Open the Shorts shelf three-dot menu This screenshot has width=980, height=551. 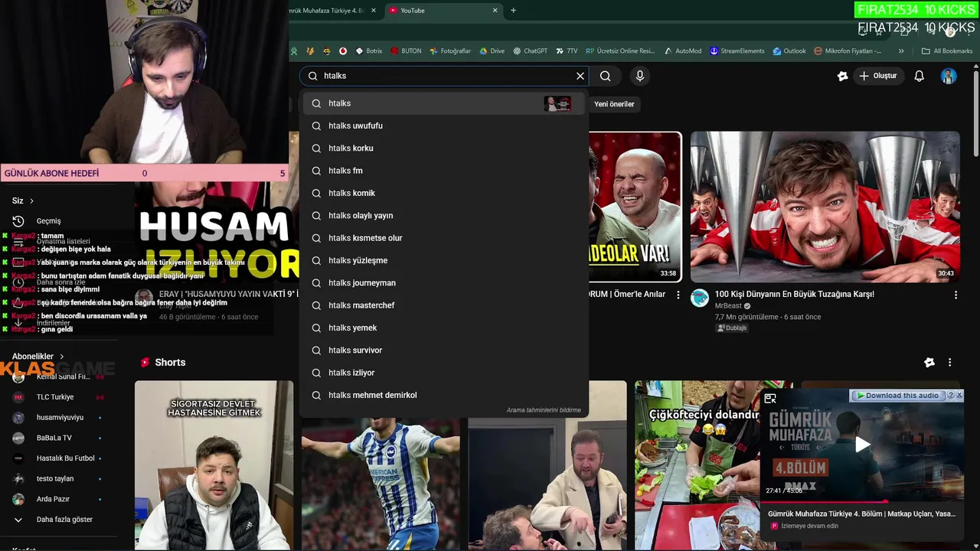949,363
